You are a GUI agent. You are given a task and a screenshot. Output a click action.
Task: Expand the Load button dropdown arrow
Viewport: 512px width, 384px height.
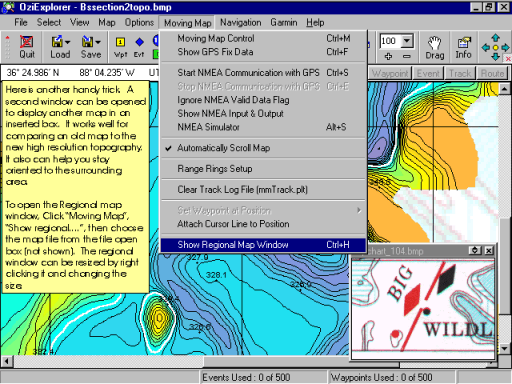(68, 42)
